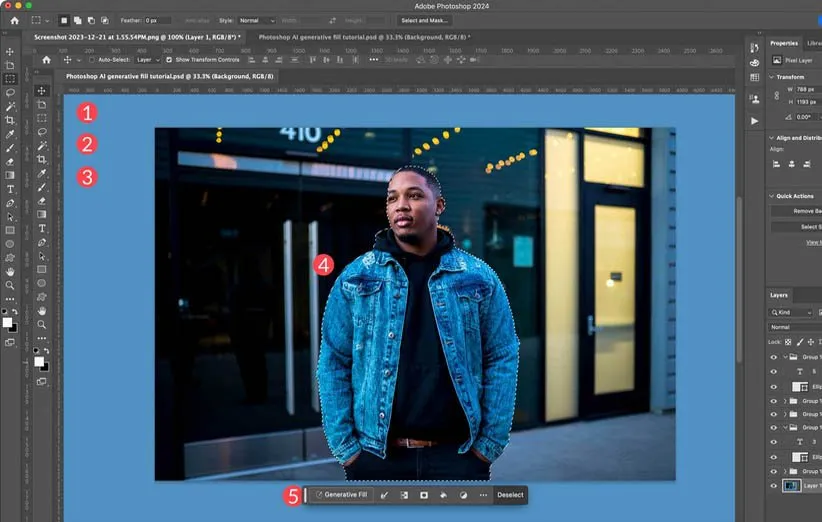Screen dimensions: 822x522
Task: Click the three-dots more options in contextual taskbar
Action: pyautogui.click(x=483, y=495)
